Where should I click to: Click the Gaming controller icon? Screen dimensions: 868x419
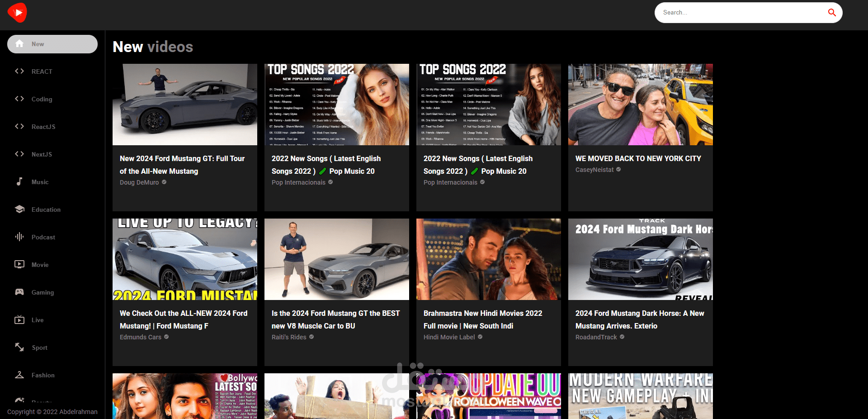19,292
